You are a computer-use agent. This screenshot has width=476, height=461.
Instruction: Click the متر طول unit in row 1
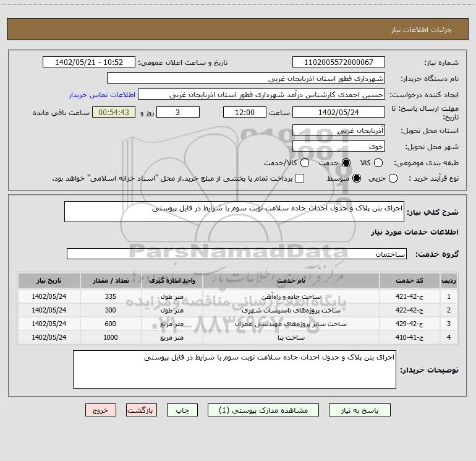tap(172, 297)
